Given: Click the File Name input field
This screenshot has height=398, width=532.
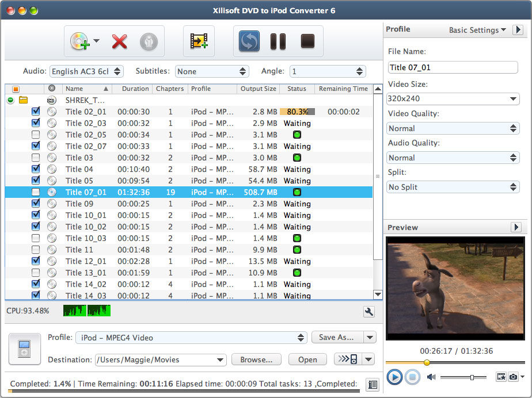Looking at the screenshot, I should point(453,67).
